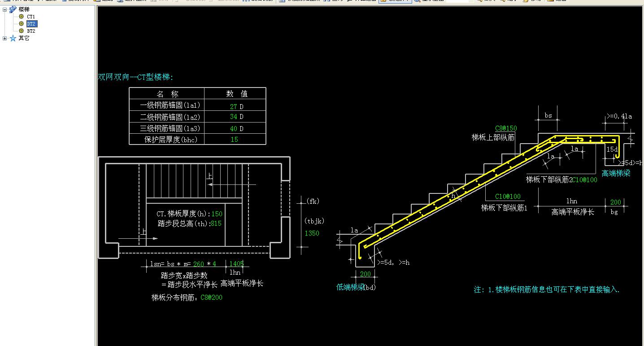The height and width of the screenshot is (346, 644).
Task: Click the la2 anchorage value 34
Action: 233,117
